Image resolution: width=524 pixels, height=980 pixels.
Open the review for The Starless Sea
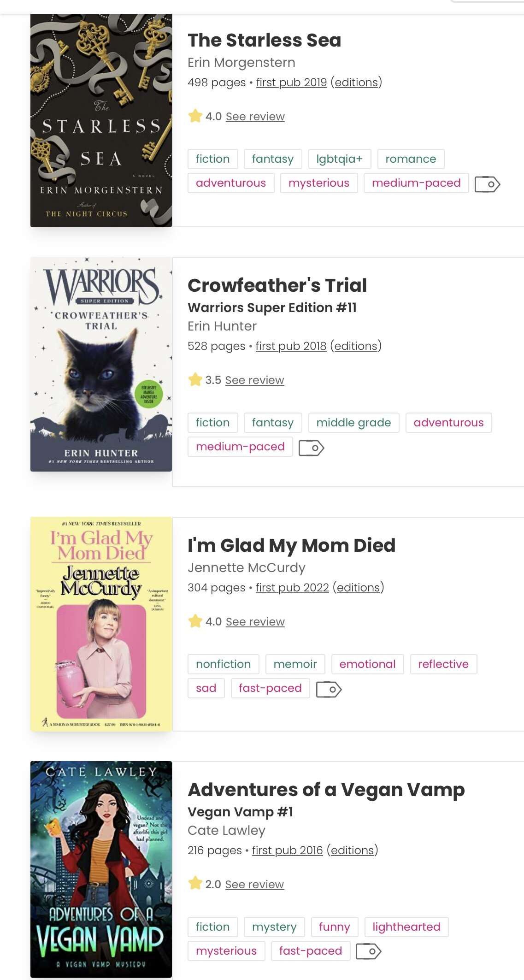click(255, 117)
